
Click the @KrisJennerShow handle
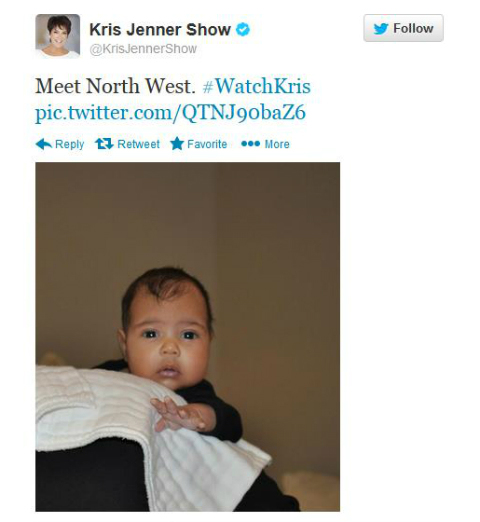click(143, 49)
